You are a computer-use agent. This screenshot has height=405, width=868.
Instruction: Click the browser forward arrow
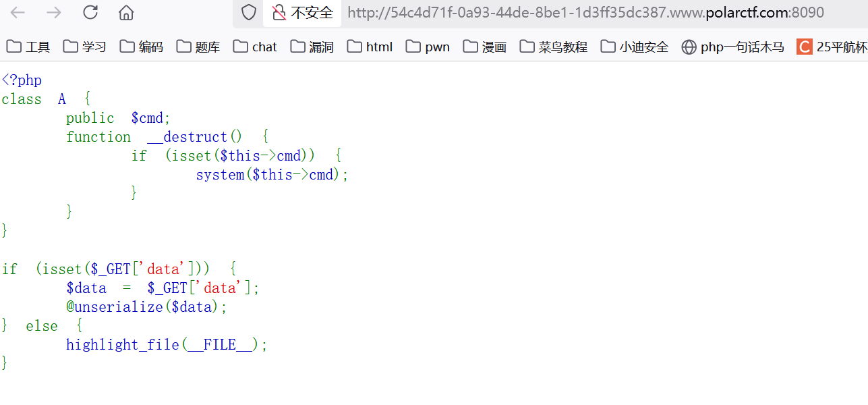(x=54, y=12)
